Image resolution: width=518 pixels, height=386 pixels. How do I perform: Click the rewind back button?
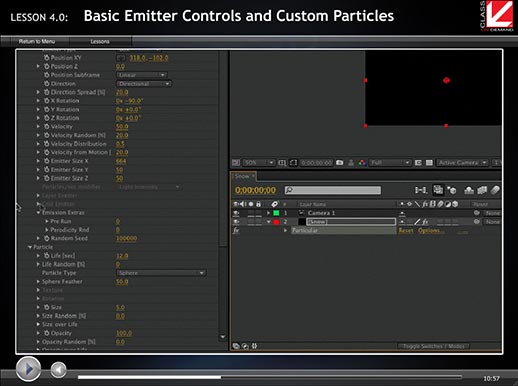(59, 369)
